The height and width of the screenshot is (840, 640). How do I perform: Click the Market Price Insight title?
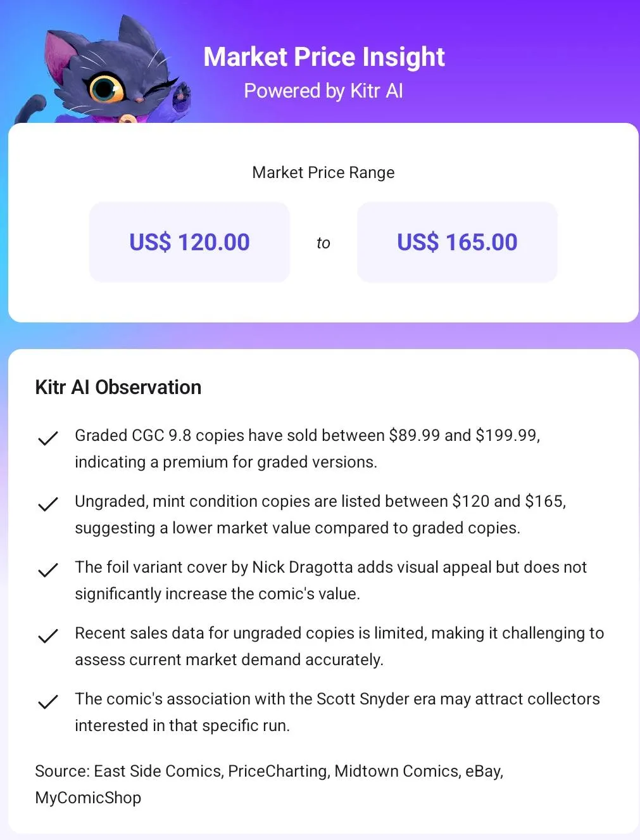click(x=323, y=57)
